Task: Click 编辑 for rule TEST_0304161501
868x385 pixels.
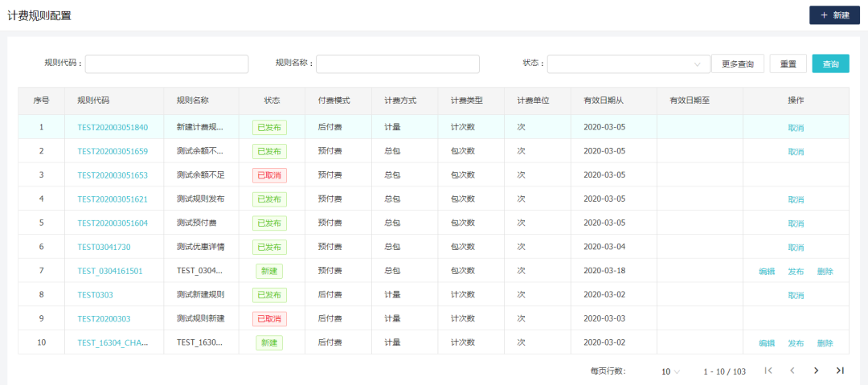Action: click(767, 272)
